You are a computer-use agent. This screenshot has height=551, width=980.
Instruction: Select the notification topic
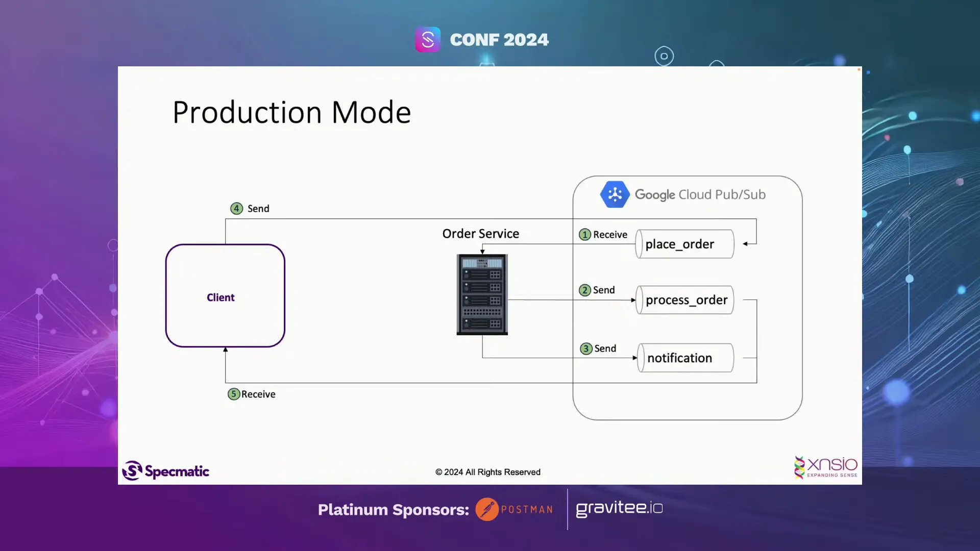click(685, 358)
